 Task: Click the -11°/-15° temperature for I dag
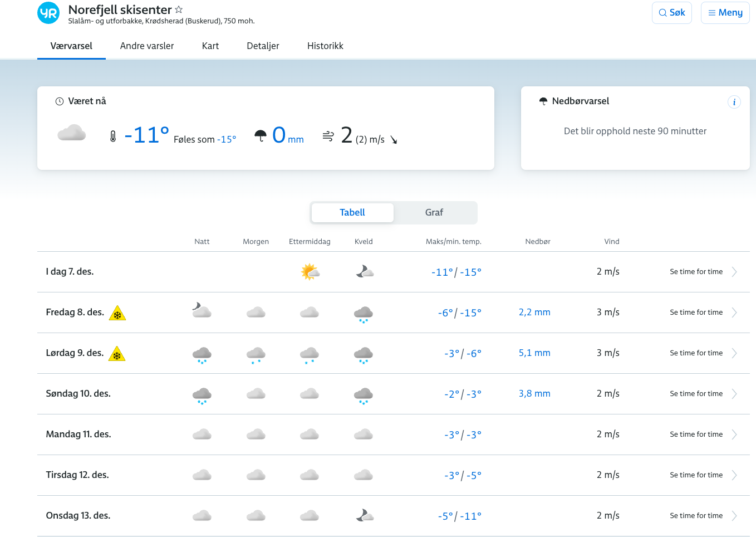456,272
